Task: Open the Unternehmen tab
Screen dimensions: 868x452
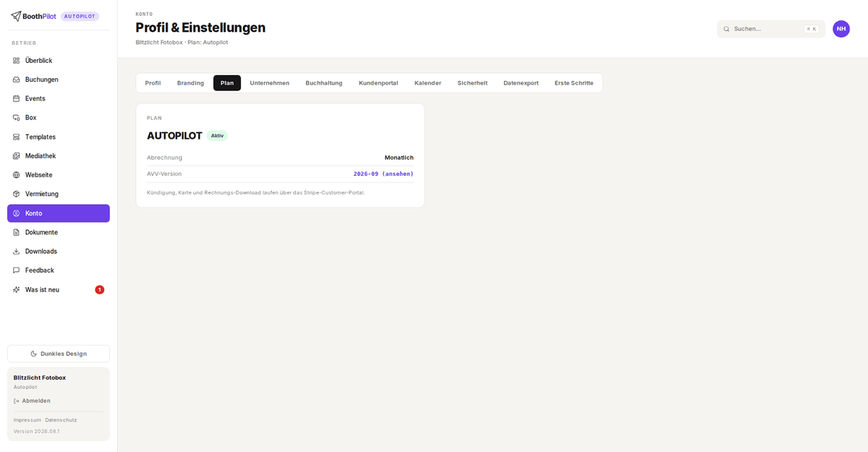Action: (x=270, y=83)
